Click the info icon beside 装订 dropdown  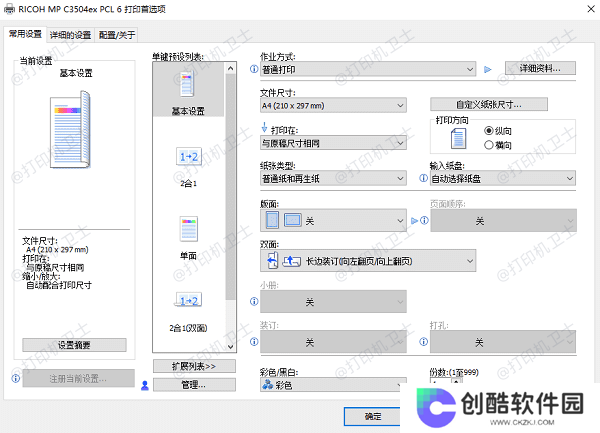click(254, 342)
